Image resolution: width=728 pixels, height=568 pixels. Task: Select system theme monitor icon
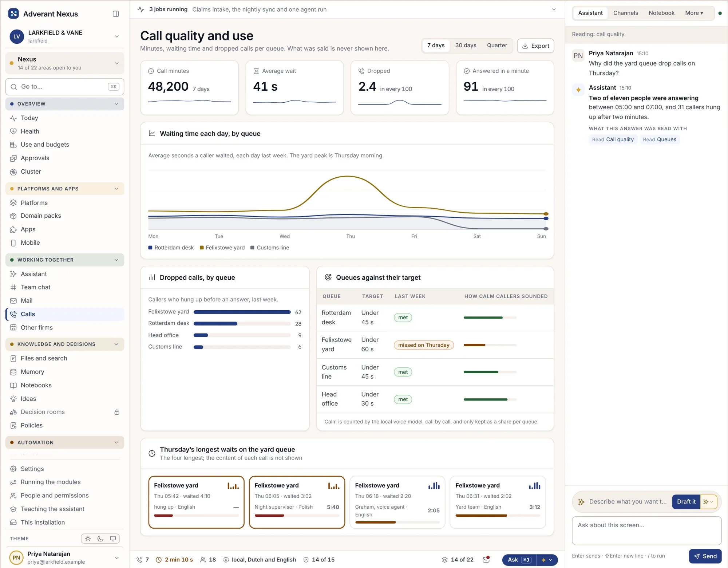[113, 539]
